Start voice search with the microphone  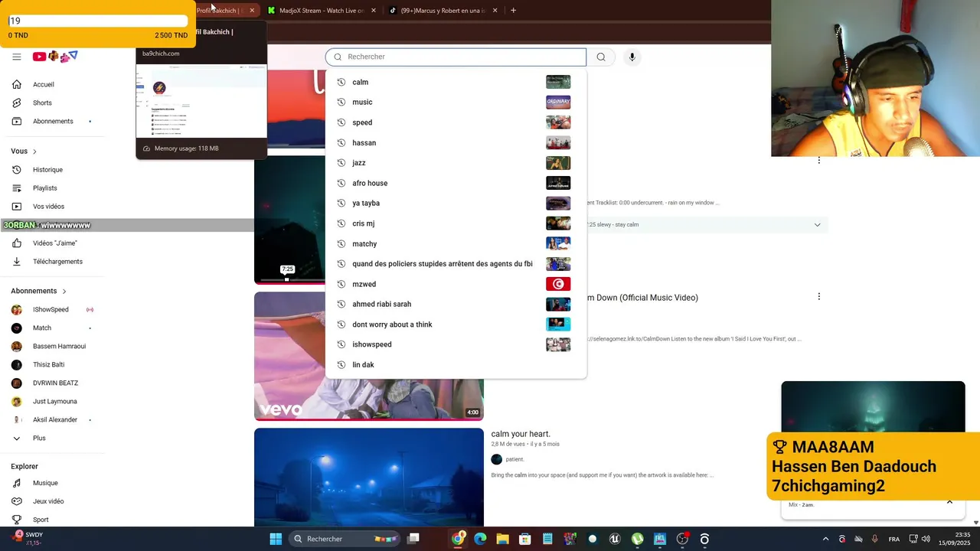click(632, 57)
